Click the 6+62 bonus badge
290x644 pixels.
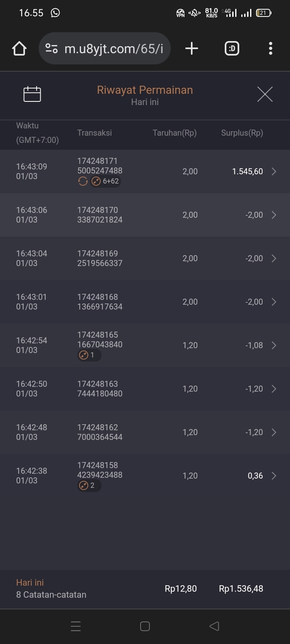click(106, 182)
